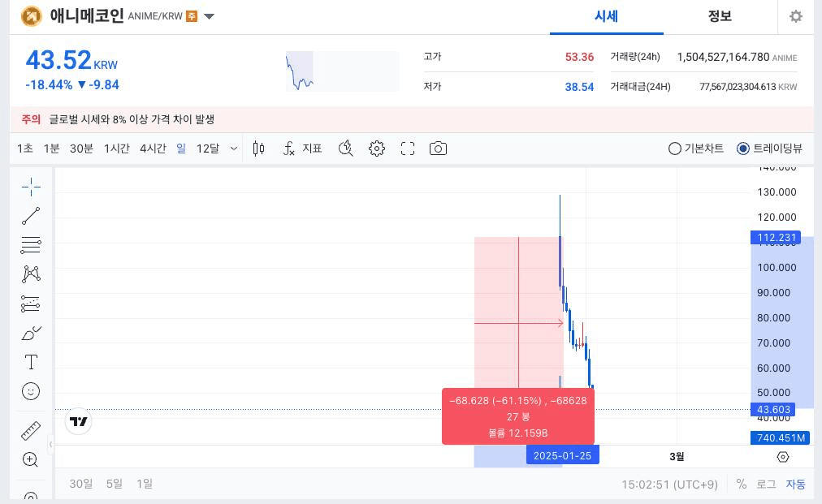Viewport: 822px width, 504px height.
Task: Select the brush drawing tool
Action: click(x=31, y=334)
